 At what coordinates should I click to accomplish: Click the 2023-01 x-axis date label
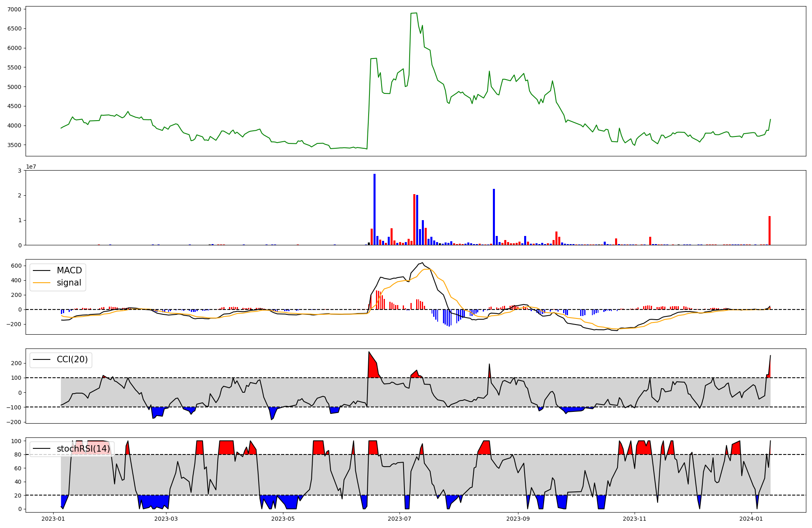53,519
